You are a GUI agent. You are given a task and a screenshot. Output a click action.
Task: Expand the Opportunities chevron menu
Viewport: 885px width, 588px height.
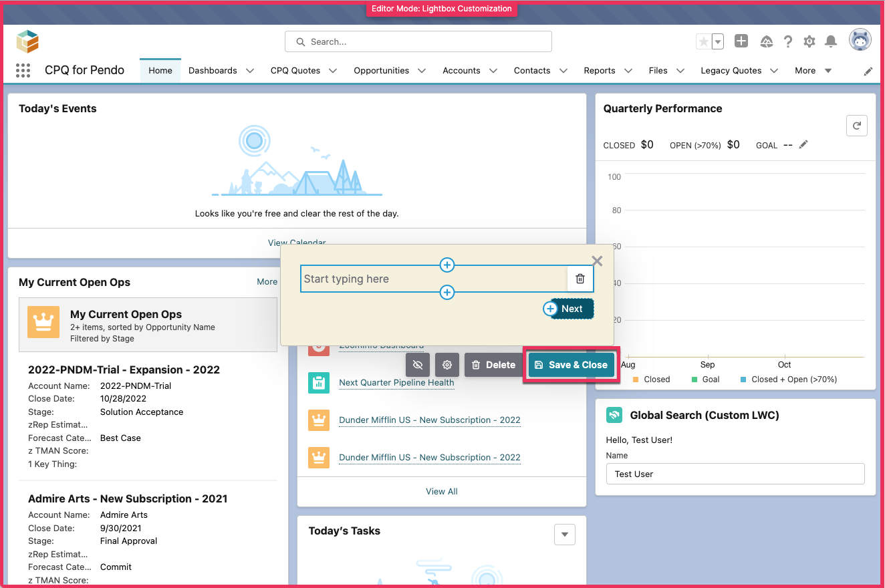(422, 70)
